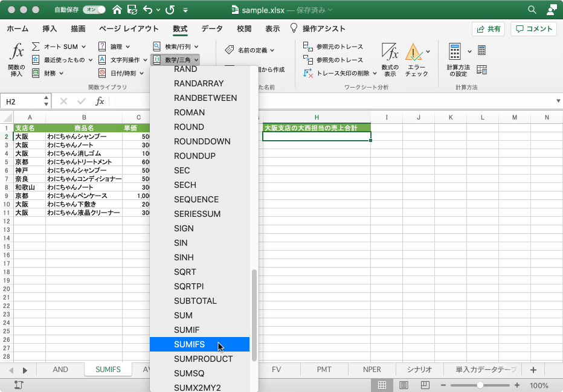Expand the error check dropdown arrow
This screenshot has width=563, height=392.
428,51
